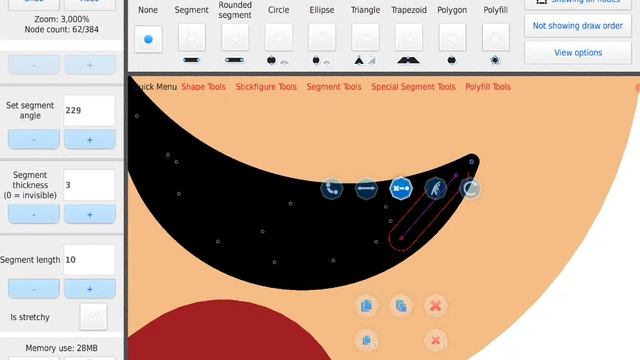640x360 pixels.
Task: Click the copy pages icon in upper row
Action: (x=366, y=306)
